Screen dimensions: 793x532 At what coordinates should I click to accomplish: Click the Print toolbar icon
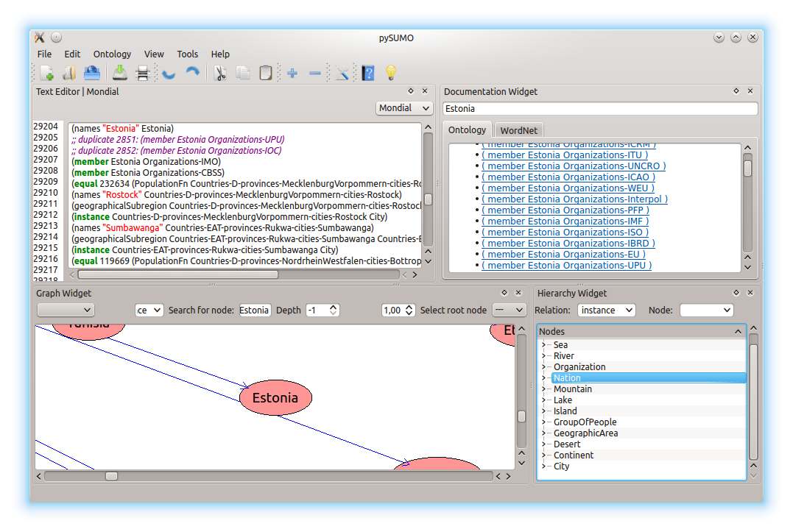[143, 73]
